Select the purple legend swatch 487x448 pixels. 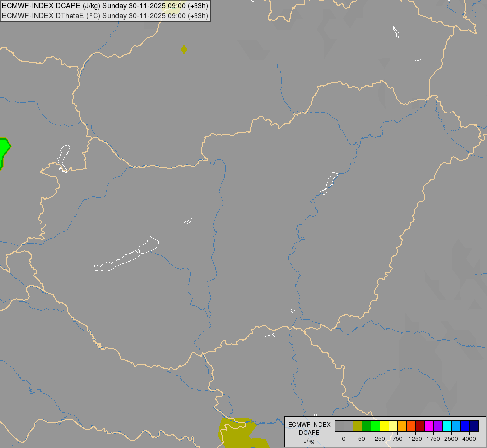[x=438, y=426]
